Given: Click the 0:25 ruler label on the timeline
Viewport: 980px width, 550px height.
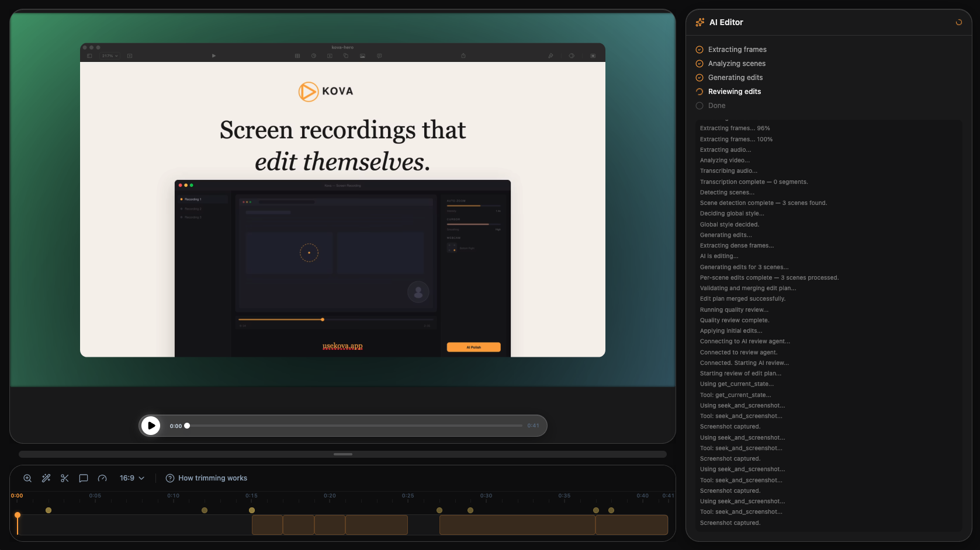Looking at the screenshot, I should click(x=408, y=496).
